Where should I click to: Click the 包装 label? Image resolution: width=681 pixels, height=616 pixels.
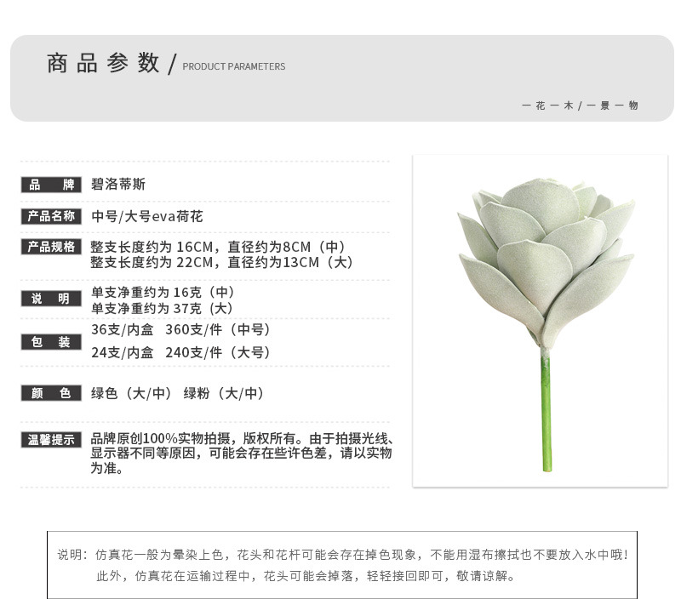coord(51,342)
